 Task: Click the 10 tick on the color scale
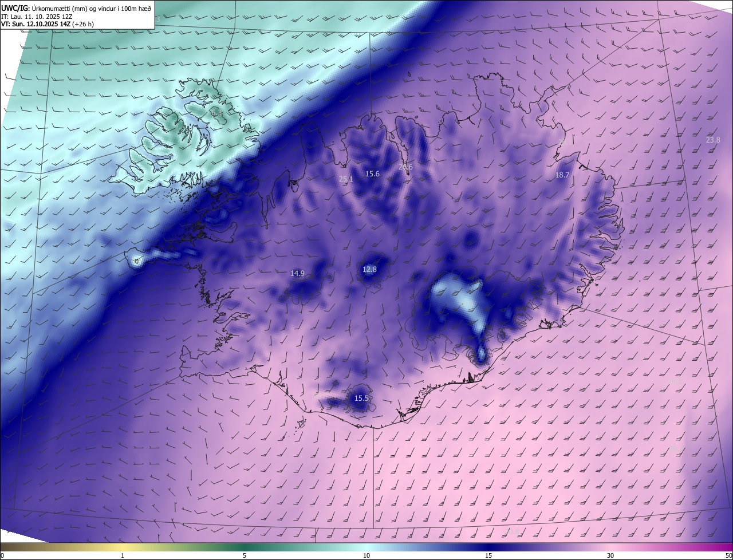pos(366,555)
